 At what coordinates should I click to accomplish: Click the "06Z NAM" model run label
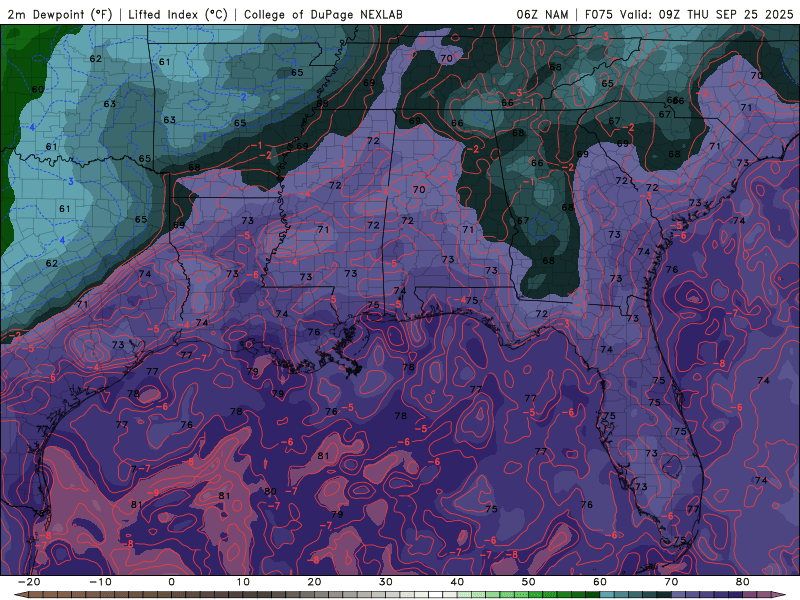[x=542, y=14]
